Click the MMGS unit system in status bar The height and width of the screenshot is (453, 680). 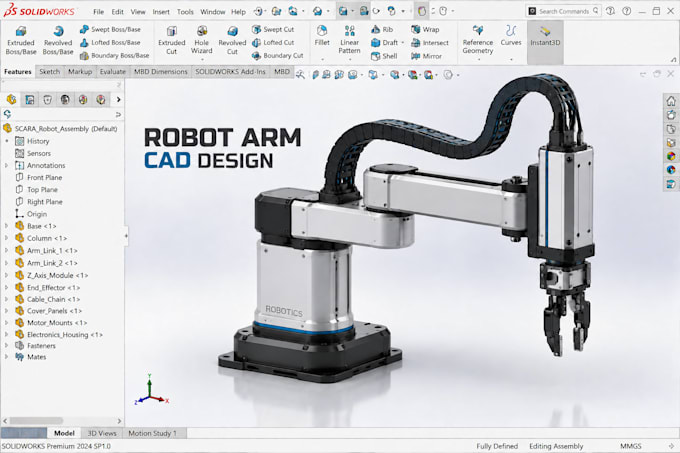click(x=631, y=446)
